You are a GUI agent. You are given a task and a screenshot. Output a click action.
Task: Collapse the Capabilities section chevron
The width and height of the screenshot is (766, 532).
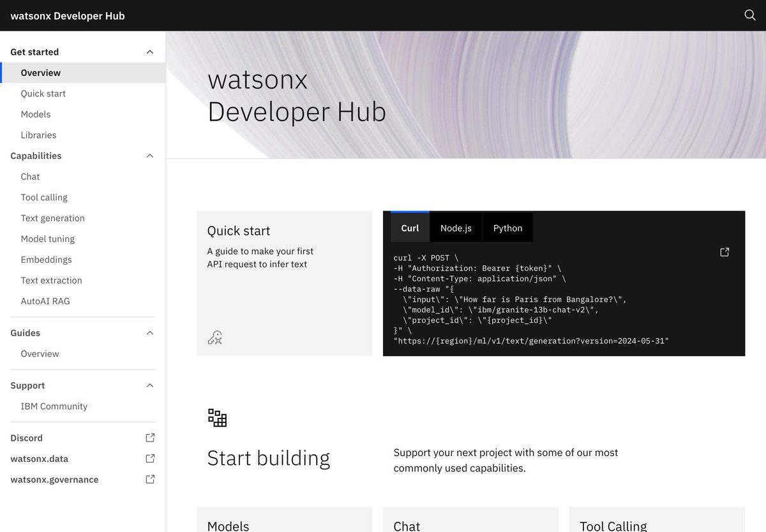150,156
